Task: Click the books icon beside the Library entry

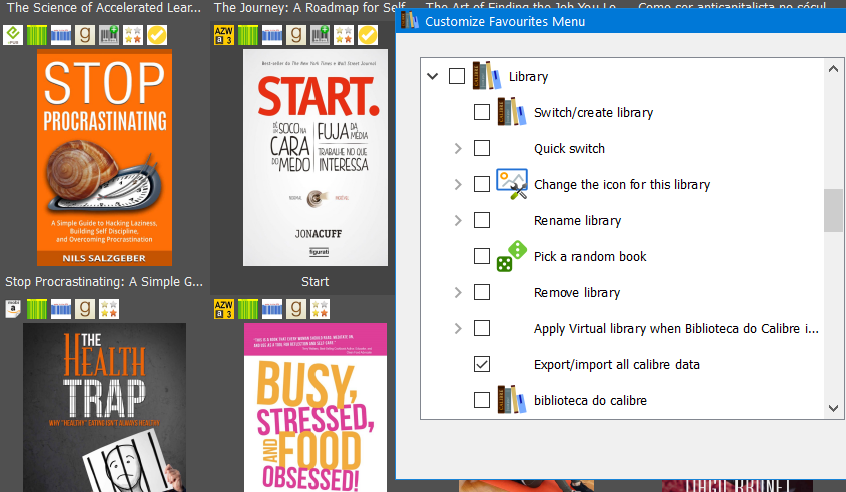Action: tap(487, 76)
